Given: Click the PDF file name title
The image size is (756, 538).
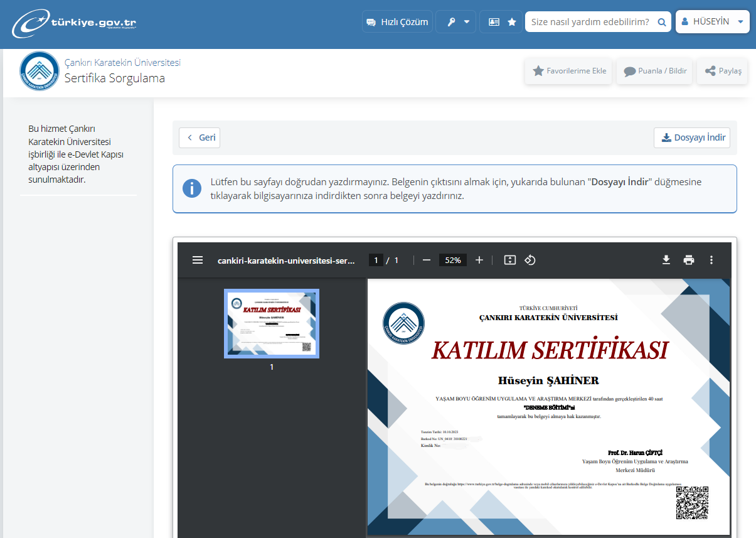Looking at the screenshot, I should coord(286,260).
